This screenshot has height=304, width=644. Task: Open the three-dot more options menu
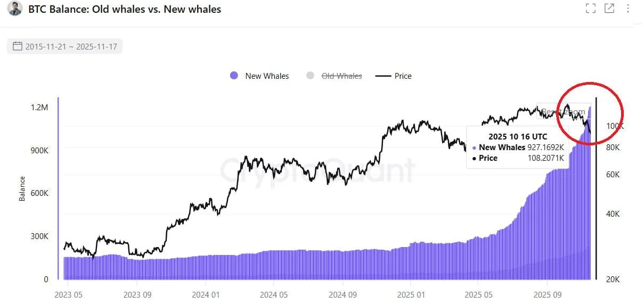coord(629,9)
